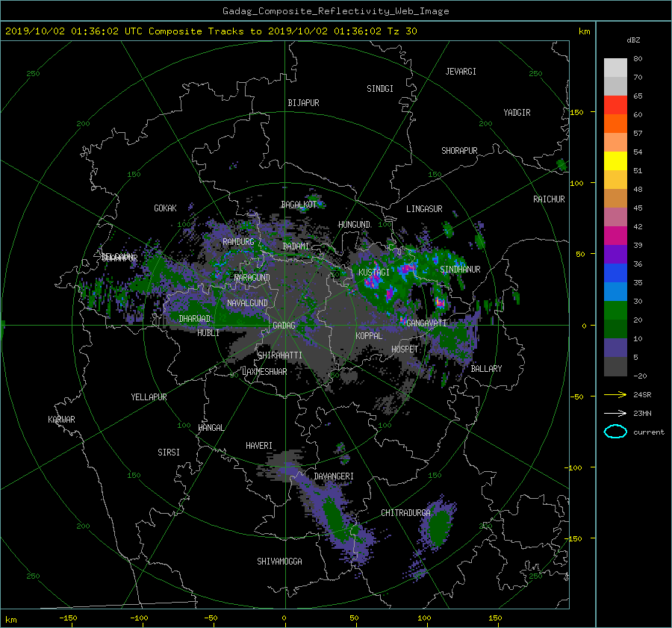
Task: Click the dBZ legend heading
Action: click(633, 40)
